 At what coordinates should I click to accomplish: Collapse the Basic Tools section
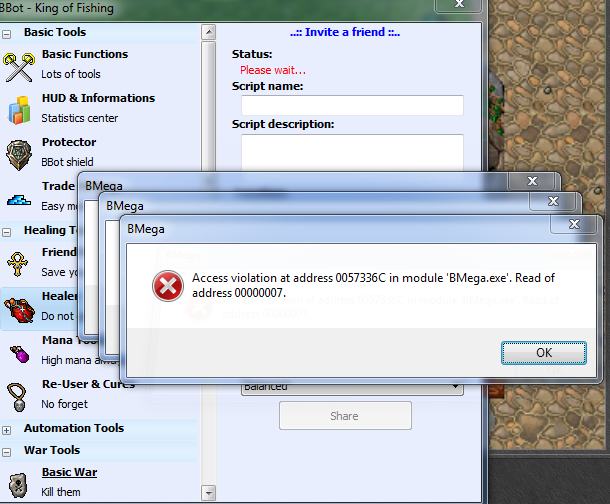click(x=8, y=32)
